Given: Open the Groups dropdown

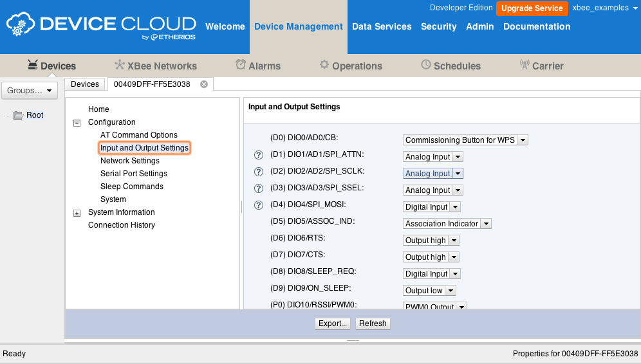Looking at the screenshot, I should [x=30, y=91].
